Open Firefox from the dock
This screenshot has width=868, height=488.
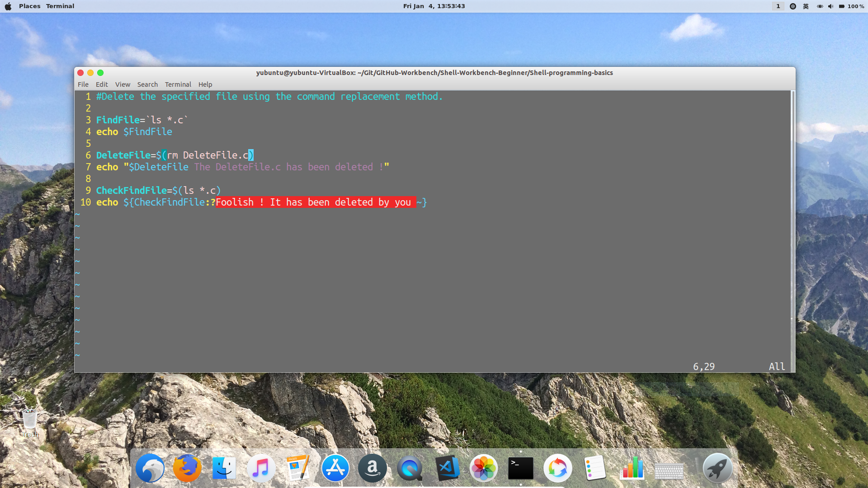point(187,468)
